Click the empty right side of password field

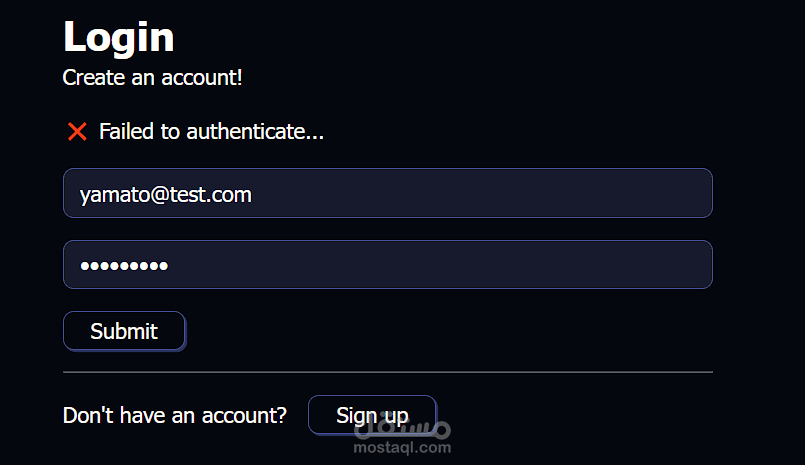[550, 265]
